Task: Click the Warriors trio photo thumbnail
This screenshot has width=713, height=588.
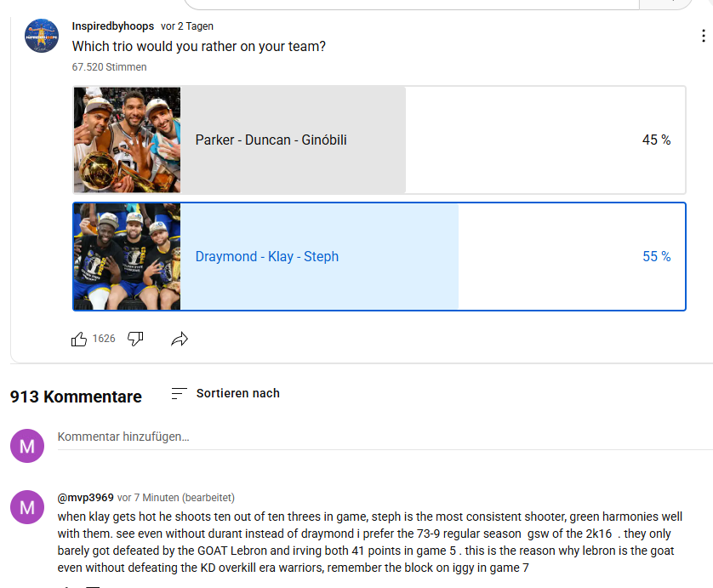Action: tap(128, 256)
